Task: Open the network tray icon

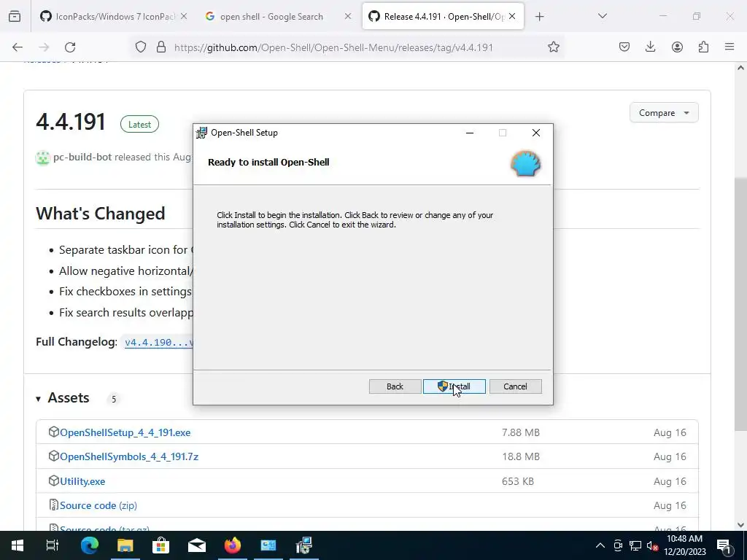Action: (635, 545)
